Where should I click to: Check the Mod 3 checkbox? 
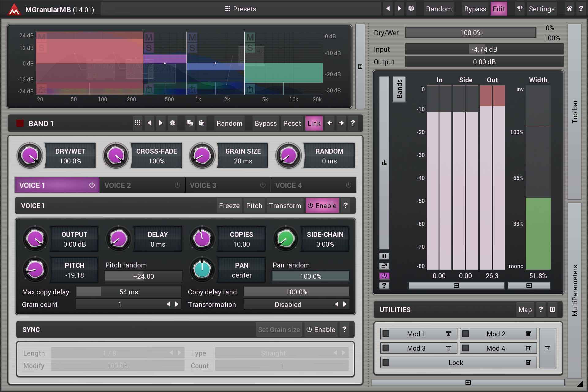386,348
